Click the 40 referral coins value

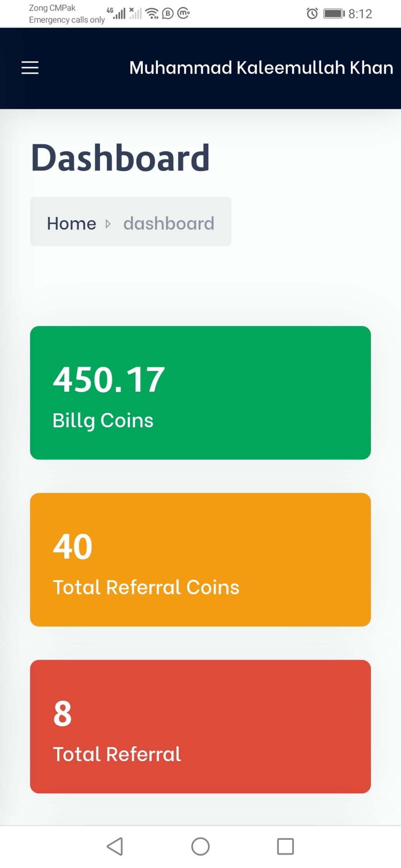[73, 547]
